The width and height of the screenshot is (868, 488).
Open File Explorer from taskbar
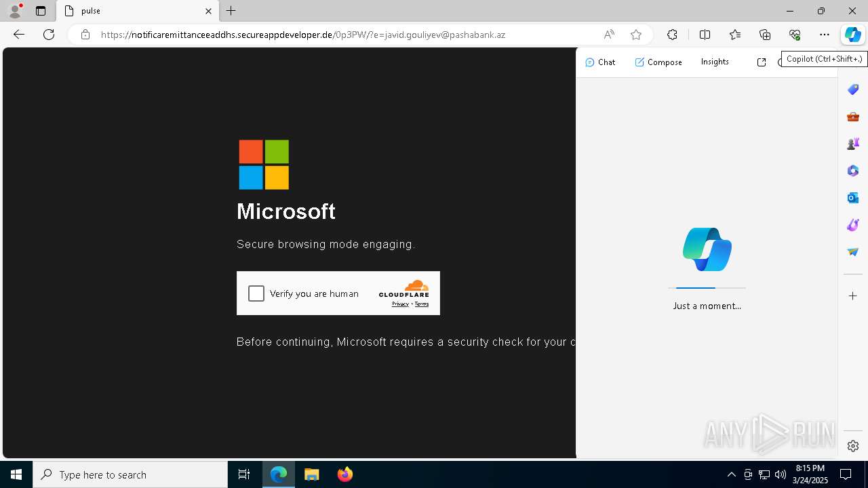pos(311,474)
